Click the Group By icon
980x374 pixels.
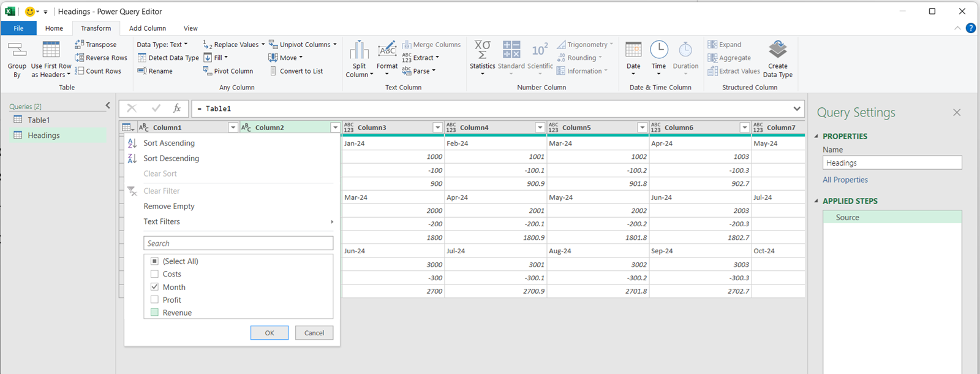coord(17,50)
